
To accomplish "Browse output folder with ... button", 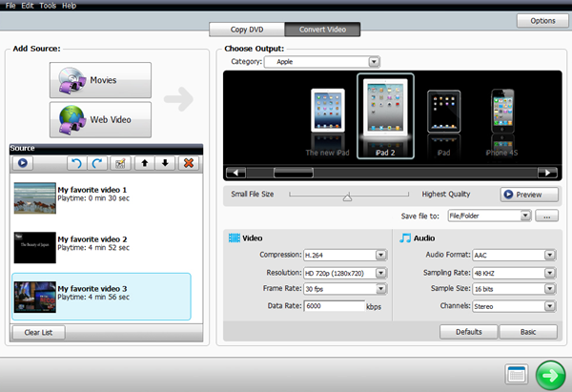I will click(546, 216).
